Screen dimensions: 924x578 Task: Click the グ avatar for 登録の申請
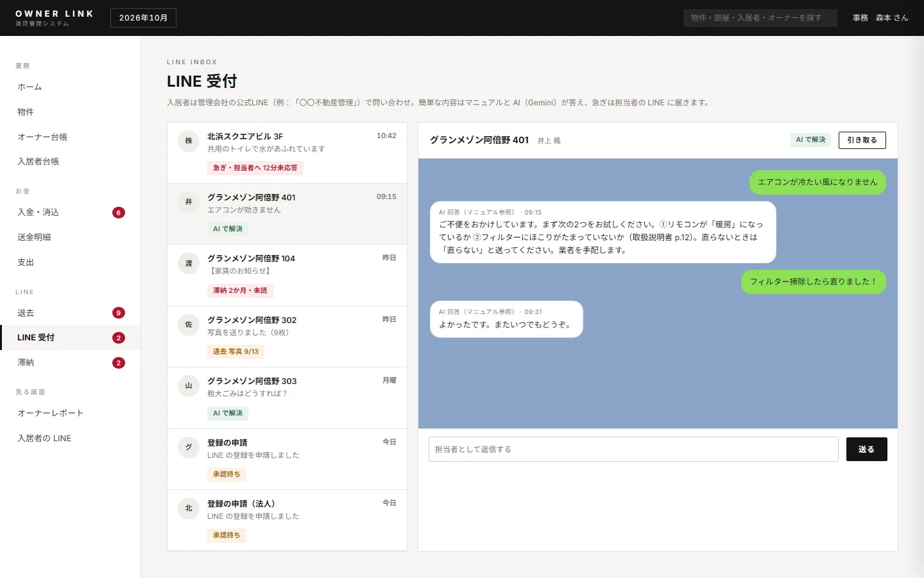tap(189, 447)
